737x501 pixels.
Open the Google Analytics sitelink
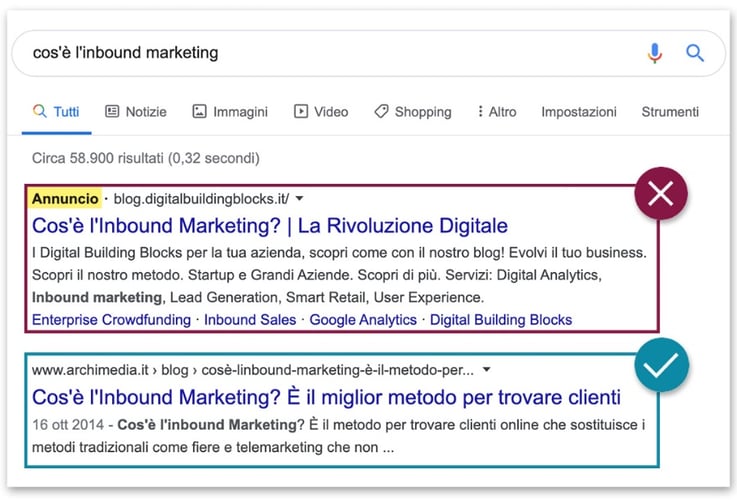pos(363,320)
